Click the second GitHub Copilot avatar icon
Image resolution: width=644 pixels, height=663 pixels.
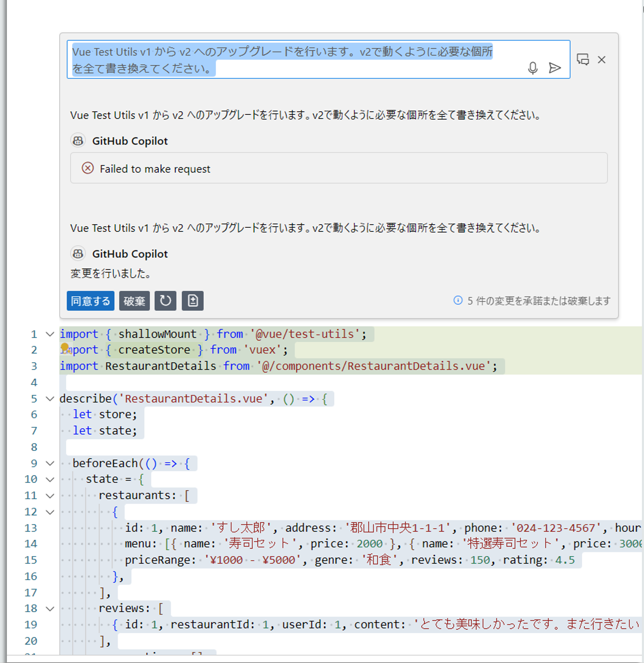point(78,254)
